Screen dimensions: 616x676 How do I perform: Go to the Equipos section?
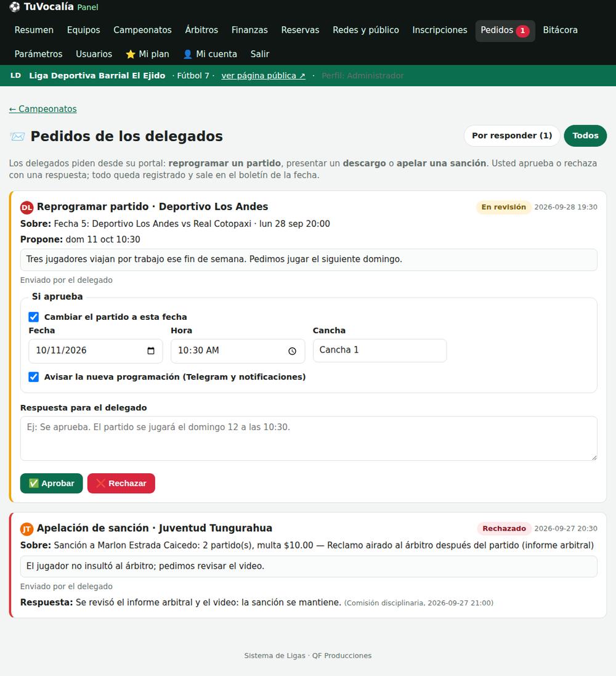coord(84,30)
